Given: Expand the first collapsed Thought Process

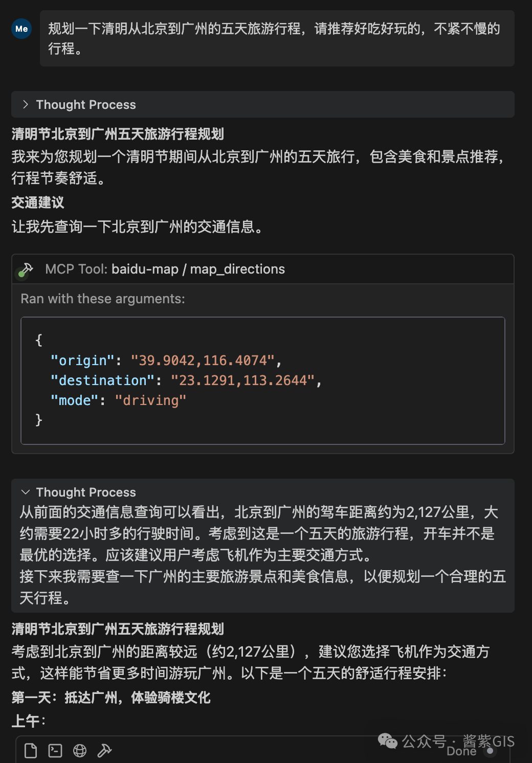Looking at the screenshot, I should [x=262, y=104].
